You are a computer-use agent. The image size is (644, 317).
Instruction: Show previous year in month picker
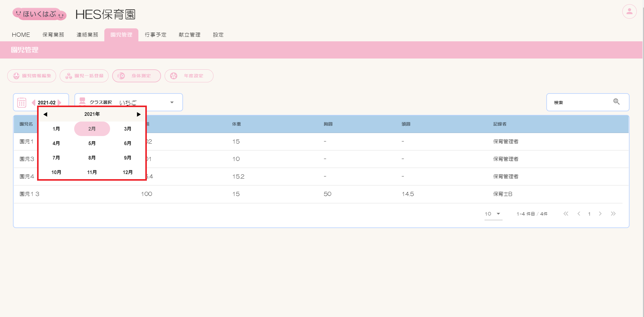45,114
